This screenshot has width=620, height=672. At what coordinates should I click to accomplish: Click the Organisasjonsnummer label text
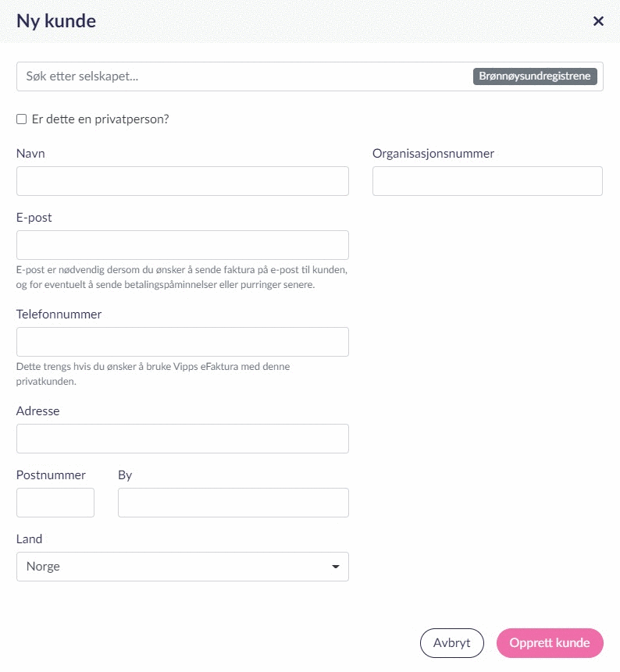(433, 154)
